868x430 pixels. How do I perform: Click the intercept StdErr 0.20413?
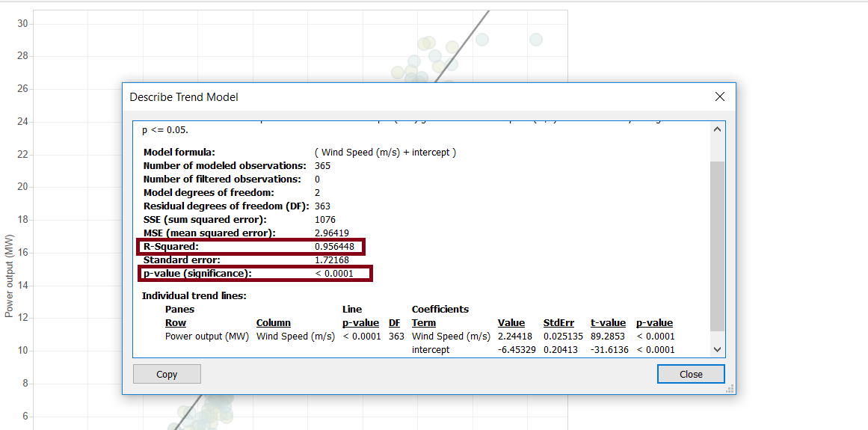(x=561, y=350)
